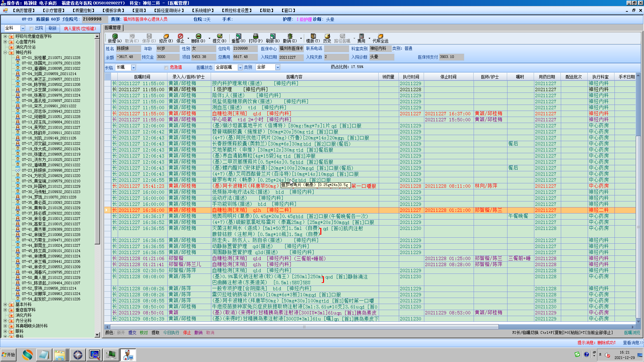The width and height of the screenshot is (644, 362).
Task: Expand the 心血管内科 tree node
Action: 5,42
